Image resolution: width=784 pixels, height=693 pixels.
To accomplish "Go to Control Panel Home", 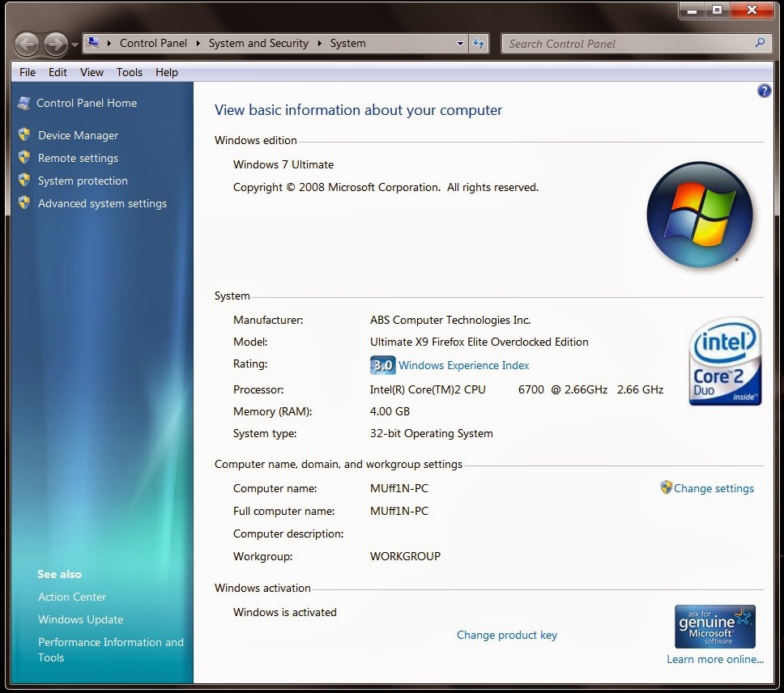I will pyautogui.click(x=87, y=103).
